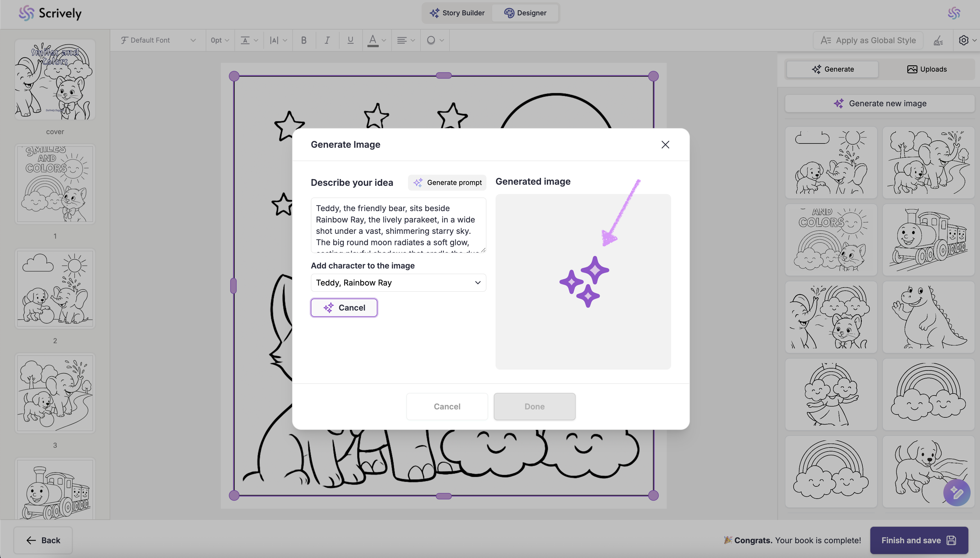Click Finish and save button
Viewport: 980px width, 558px height.
click(919, 540)
